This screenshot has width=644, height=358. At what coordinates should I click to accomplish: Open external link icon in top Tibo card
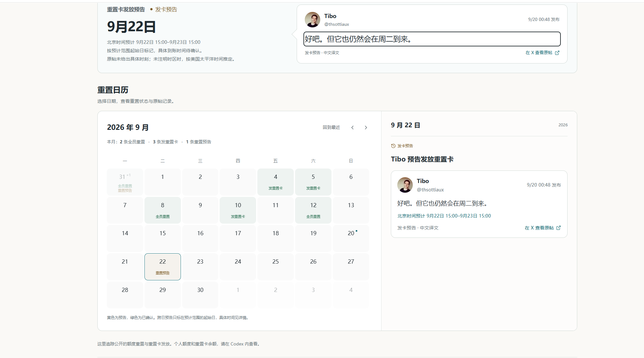pyautogui.click(x=557, y=53)
